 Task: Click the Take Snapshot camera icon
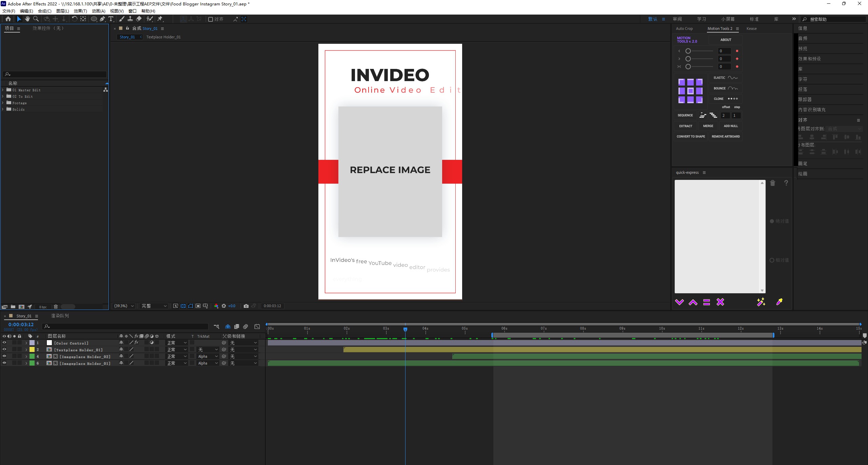click(x=246, y=306)
